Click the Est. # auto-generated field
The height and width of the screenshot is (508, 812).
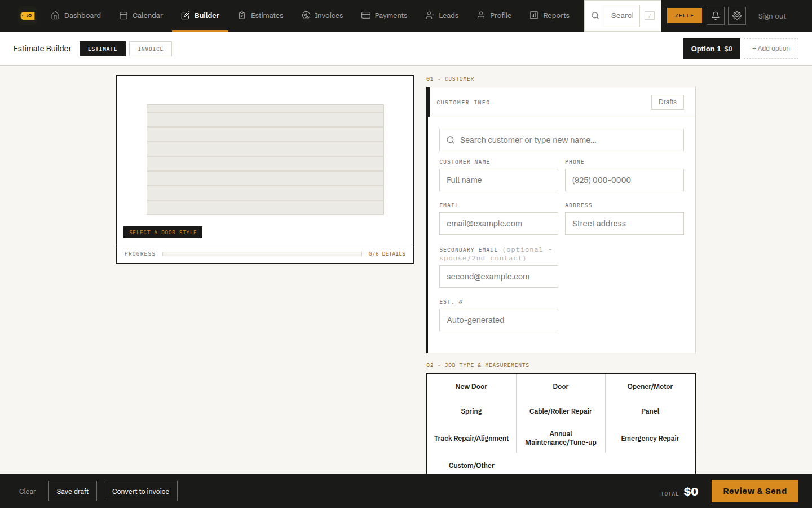click(498, 320)
